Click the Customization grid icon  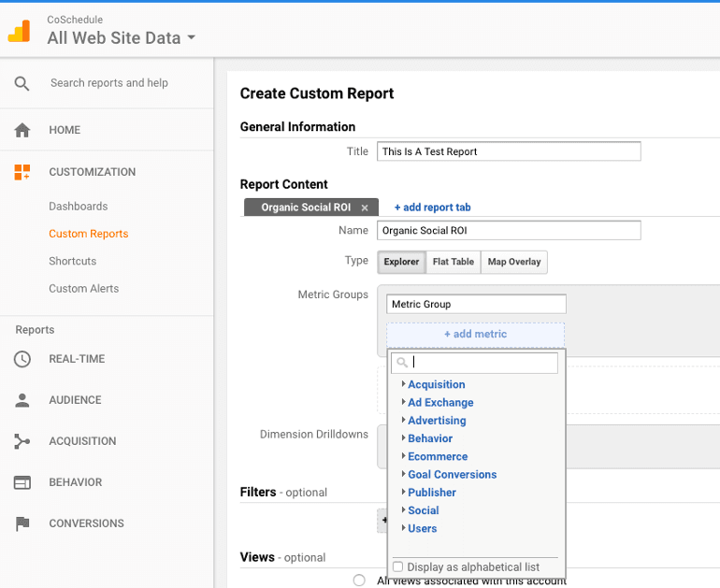(22, 172)
